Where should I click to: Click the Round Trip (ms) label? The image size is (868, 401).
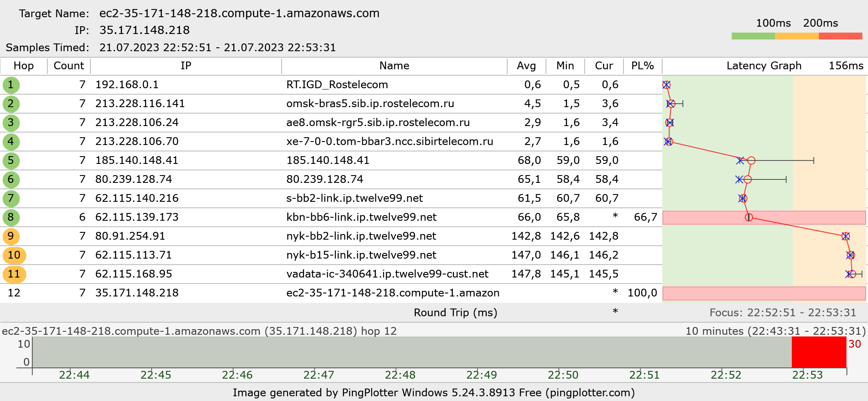(x=456, y=312)
